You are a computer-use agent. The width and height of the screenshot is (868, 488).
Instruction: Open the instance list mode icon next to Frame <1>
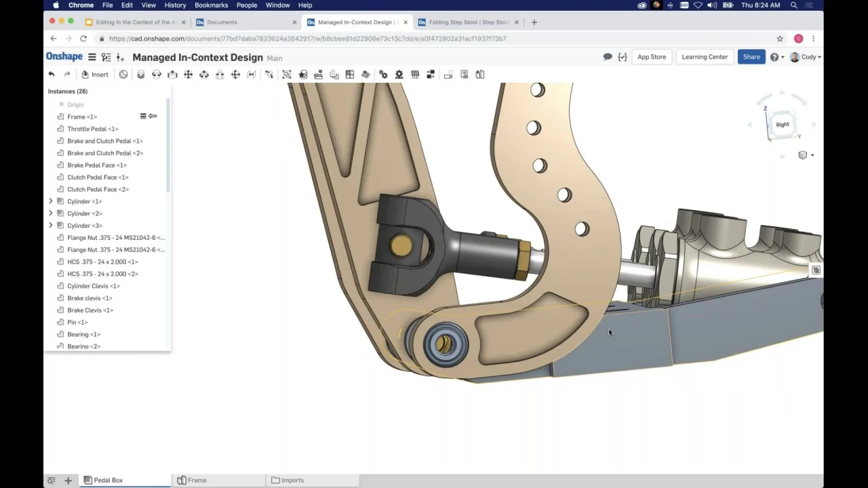click(x=143, y=117)
